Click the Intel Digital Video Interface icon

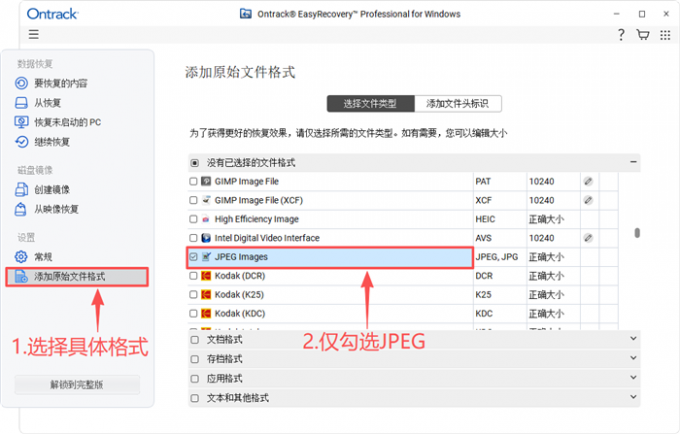point(206,238)
